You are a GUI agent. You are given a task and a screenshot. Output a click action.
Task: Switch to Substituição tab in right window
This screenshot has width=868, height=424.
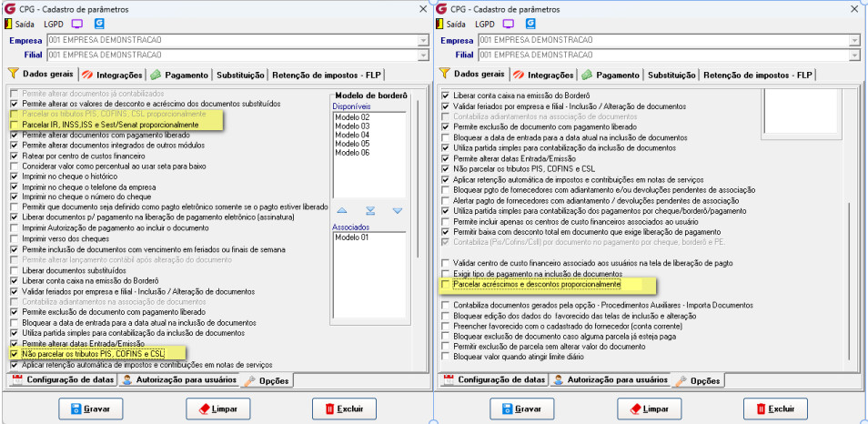[671, 75]
